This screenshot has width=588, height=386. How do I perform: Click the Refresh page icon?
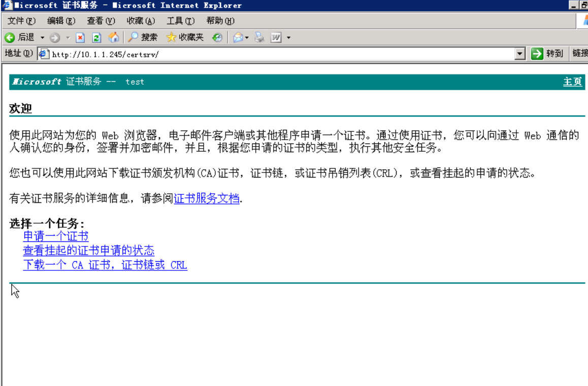coord(96,38)
